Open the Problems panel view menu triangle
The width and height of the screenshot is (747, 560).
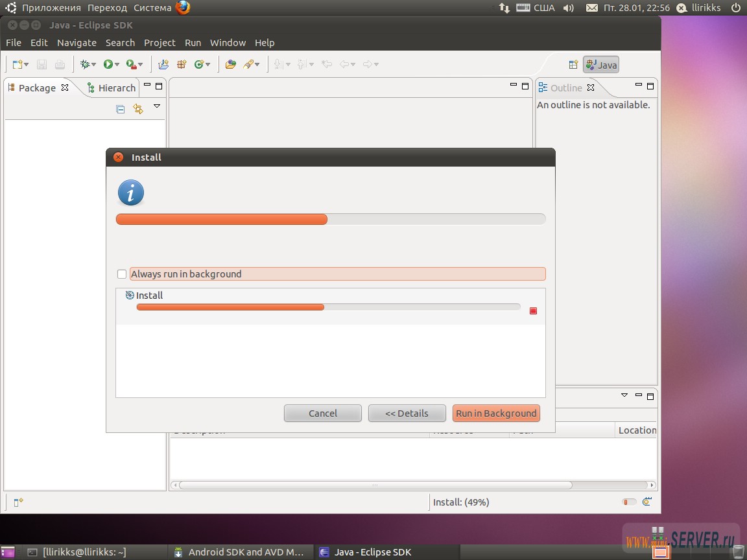(624, 395)
